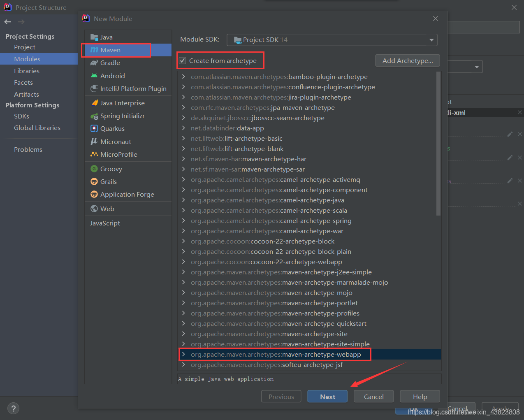Select the Gradle elephant icon
Viewport: 524px width, 420px height.
click(x=94, y=63)
